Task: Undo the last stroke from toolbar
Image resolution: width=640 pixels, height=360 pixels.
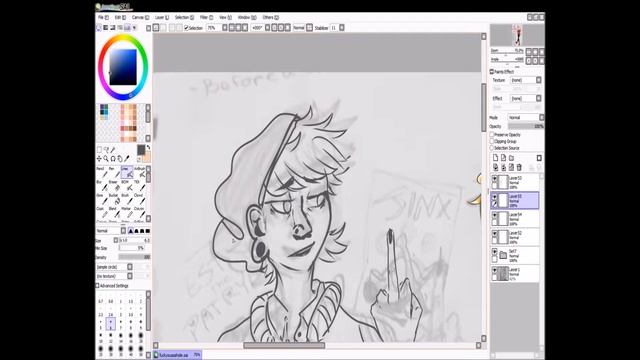Action: (x=156, y=28)
